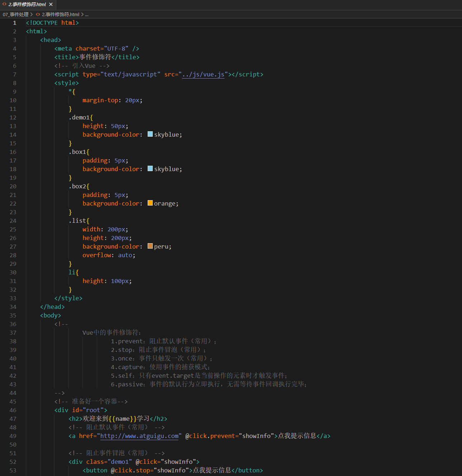This screenshot has height=476, width=462.
Task: Click the comment 阻止事件冒泡（常用）
Action: click(116, 453)
